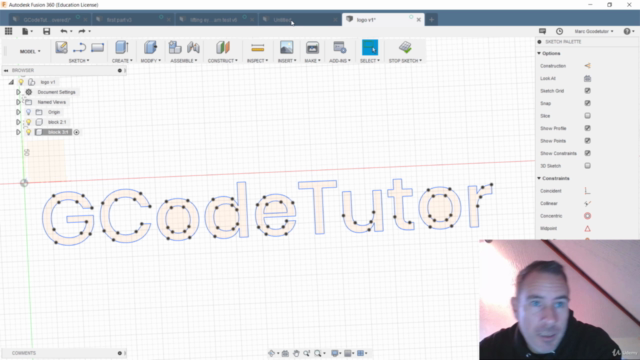Open the File menu icon
The width and height of the screenshot is (640, 360).
coord(25,31)
